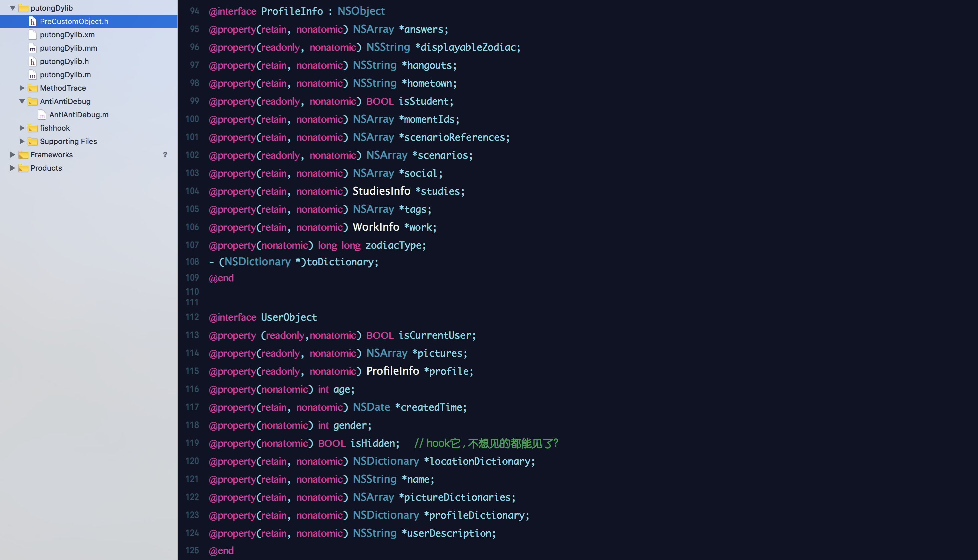Viewport: 978px width, 560px height.
Task: Collapse the AntiAntiDebug folder
Action: (22, 102)
